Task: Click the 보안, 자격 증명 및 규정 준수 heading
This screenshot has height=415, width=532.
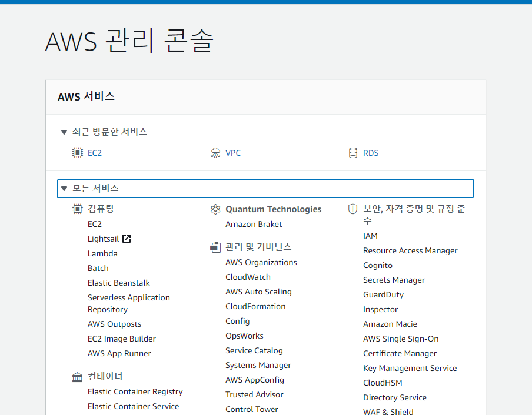Action: coord(414,215)
